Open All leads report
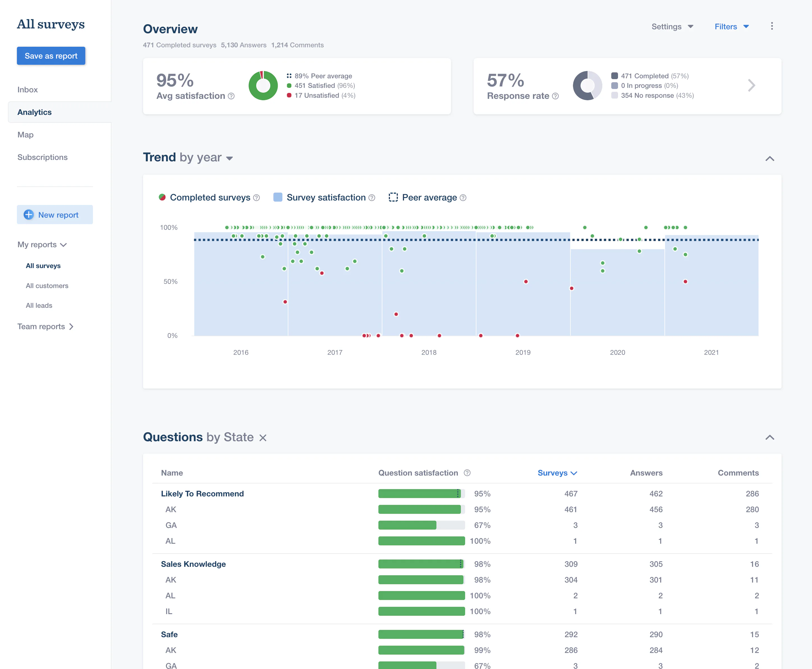Viewport: 812px width, 669px height. 39,305
